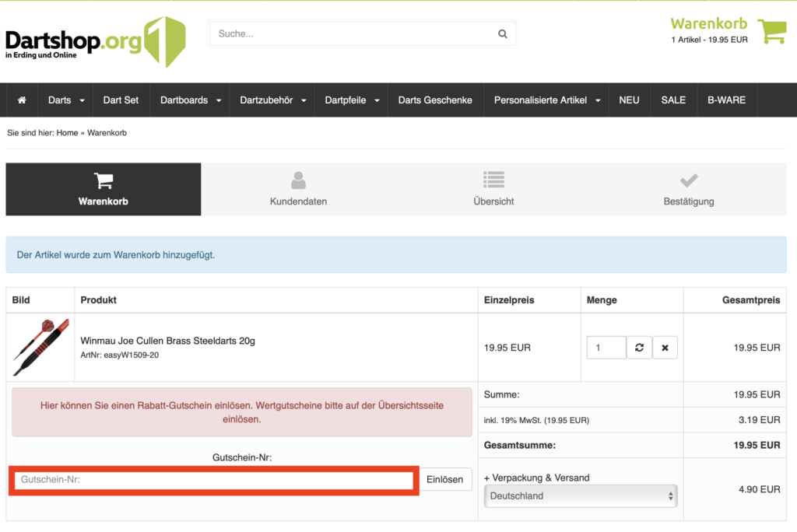
Task: Expand the Darts menu dropdown
Action: (65, 100)
